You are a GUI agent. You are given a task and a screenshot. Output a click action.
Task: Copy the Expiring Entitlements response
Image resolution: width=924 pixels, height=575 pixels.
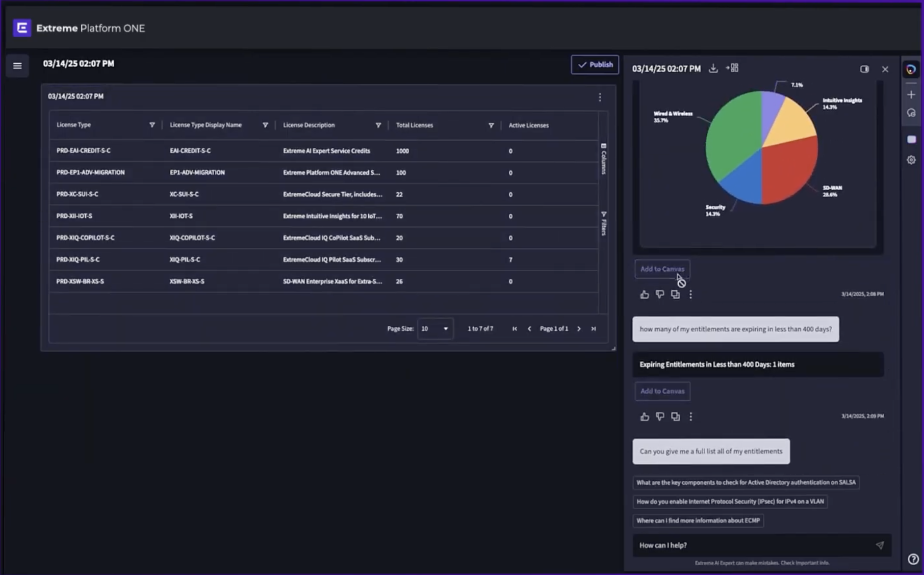point(675,417)
